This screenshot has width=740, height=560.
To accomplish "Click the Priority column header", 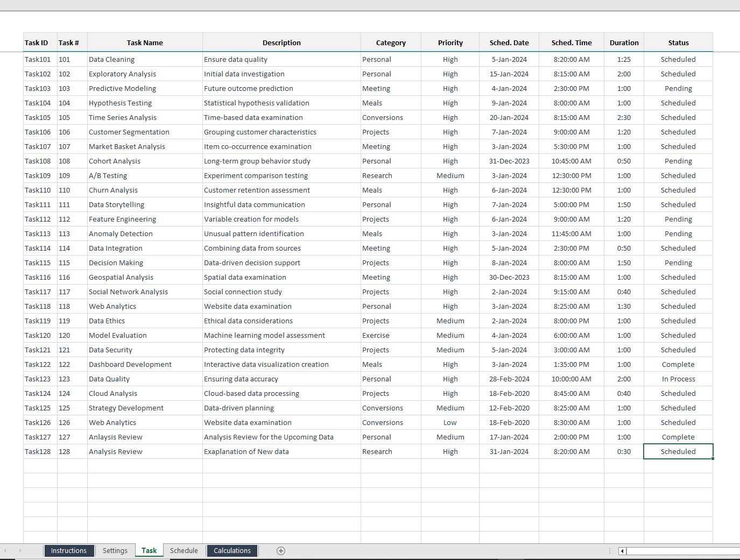I will coord(450,42).
